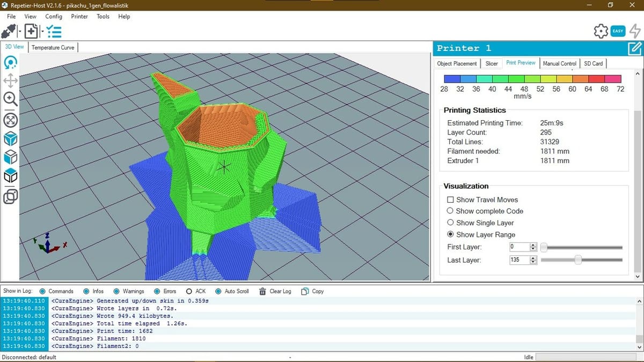
Task: Click the Idle status text
Action: (x=528, y=357)
